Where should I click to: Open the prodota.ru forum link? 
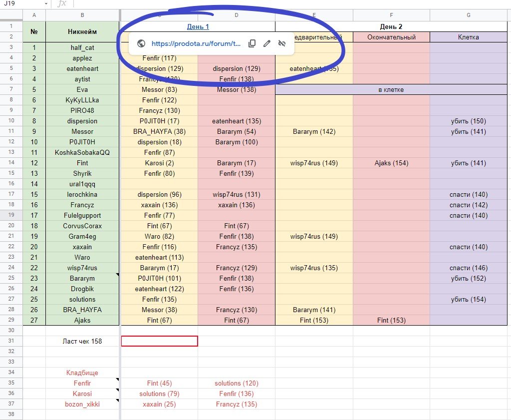click(x=196, y=44)
